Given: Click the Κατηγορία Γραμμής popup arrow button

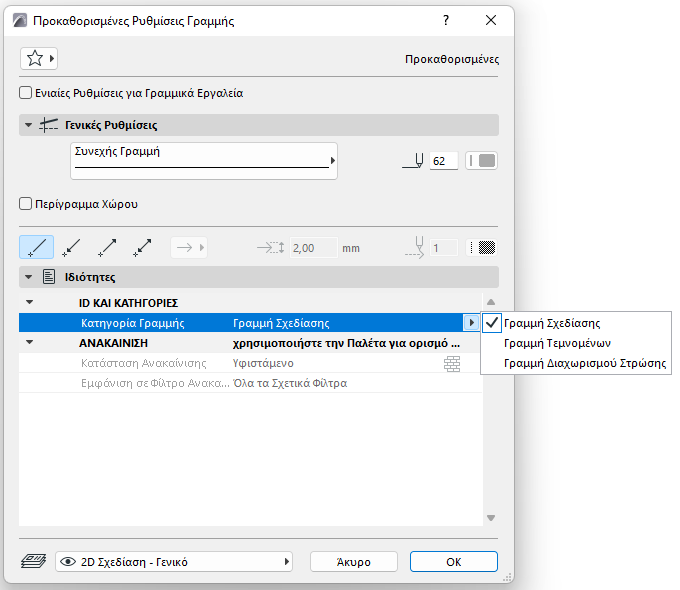Looking at the screenshot, I should [x=471, y=322].
